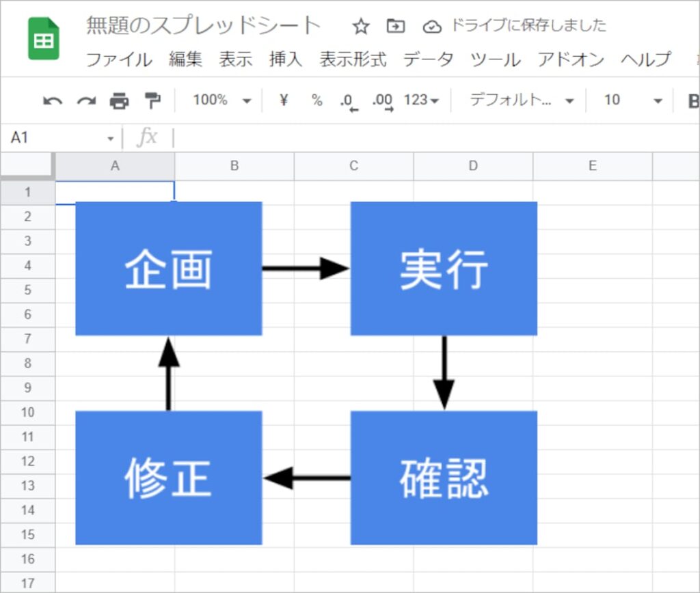Viewport: 700px width, 593px height.
Task: Click the undo arrow icon
Action: tap(52, 101)
